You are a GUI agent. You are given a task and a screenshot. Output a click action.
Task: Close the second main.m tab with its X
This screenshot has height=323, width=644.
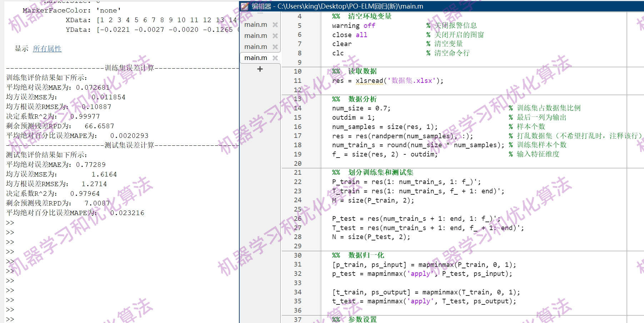click(x=275, y=35)
